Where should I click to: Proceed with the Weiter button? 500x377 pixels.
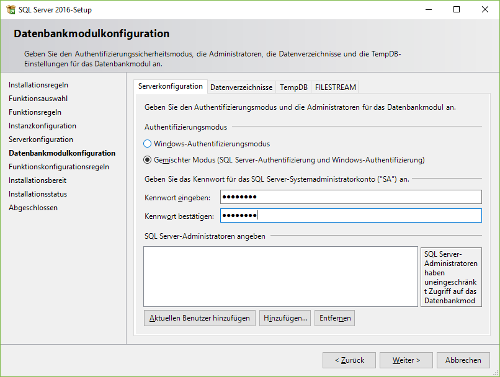point(406,360)
